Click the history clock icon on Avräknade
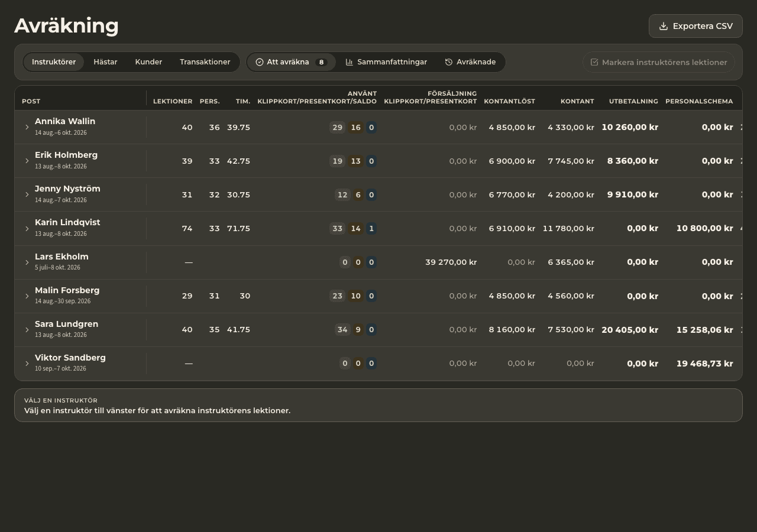This screenshot has width=757, height=532. pos(449,62)
